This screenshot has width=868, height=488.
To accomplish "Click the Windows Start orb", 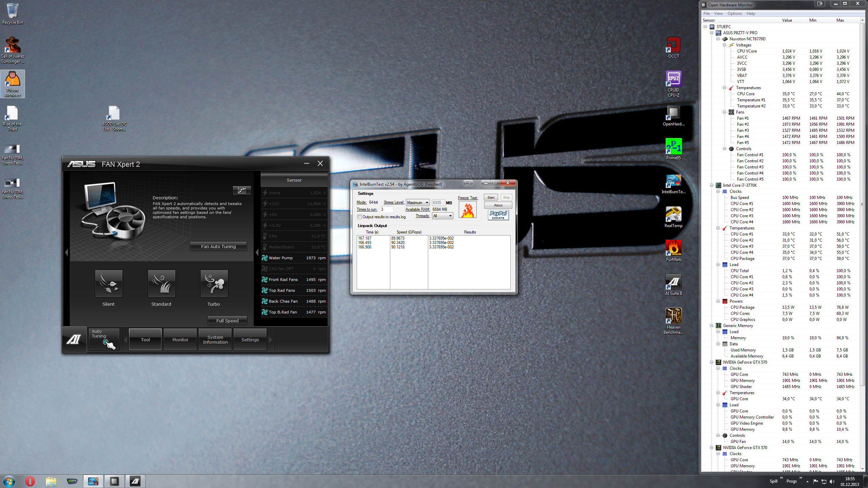I will click(x=9, y=481).
